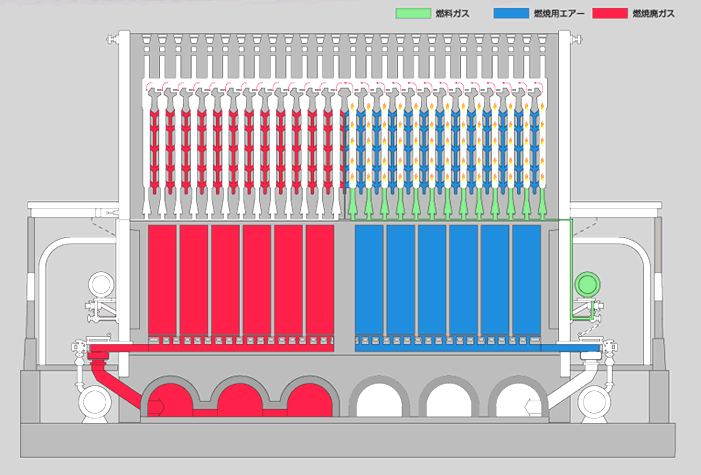The image size is (701, 475).
Task: Select the 燃焼用エアー legend label
Action: (x=559, y=13)
